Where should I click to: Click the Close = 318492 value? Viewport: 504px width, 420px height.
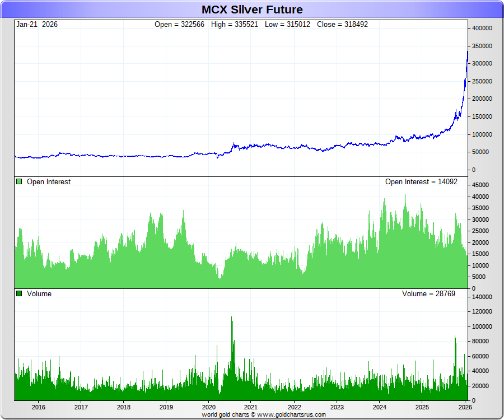pyautogui.click(x=342, y=25)
